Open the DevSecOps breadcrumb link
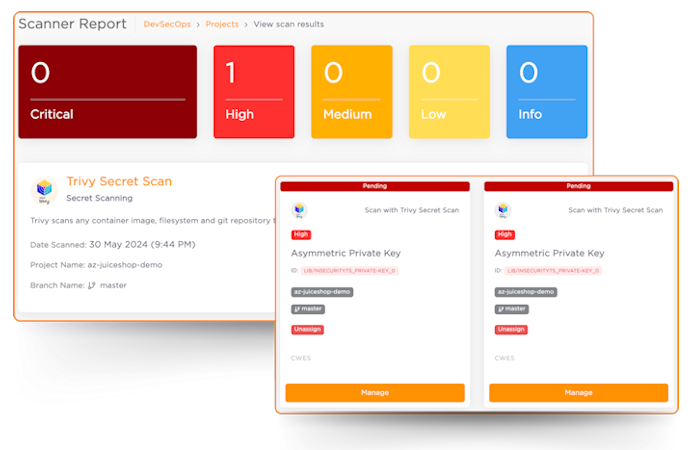 point(167,24)
